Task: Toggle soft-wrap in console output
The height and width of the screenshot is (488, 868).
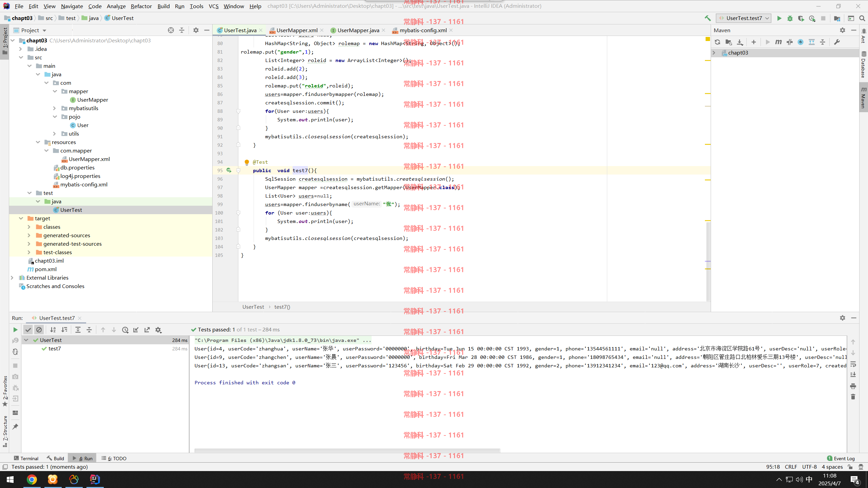Action: tap(853, 364)
